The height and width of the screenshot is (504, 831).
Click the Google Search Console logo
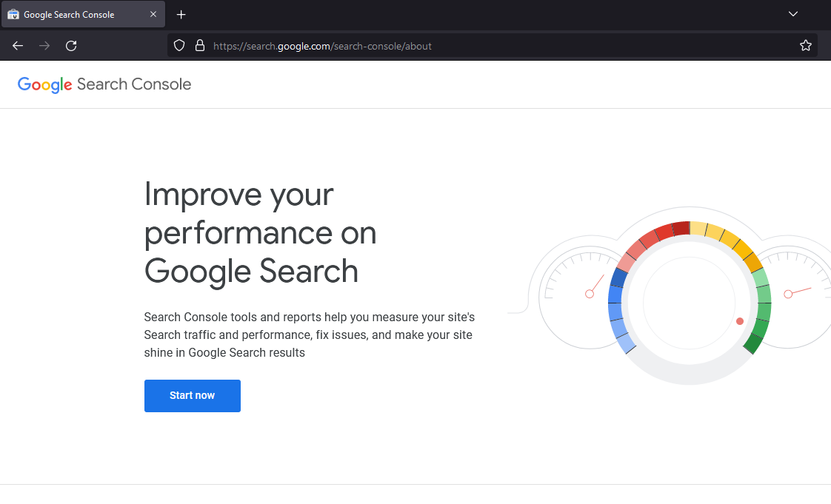104,84
